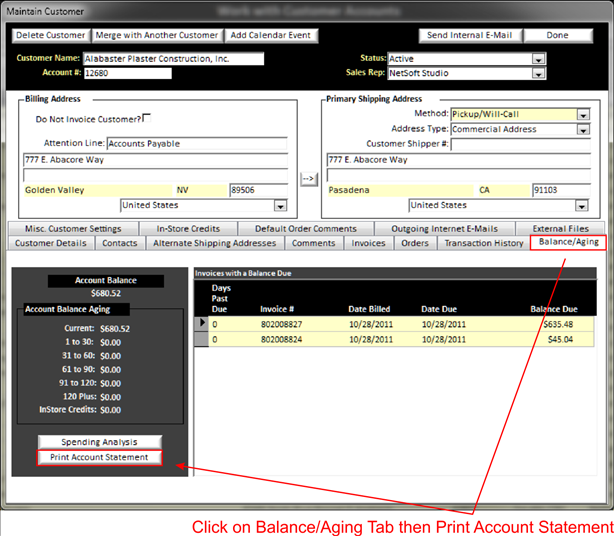Open the External Files tab
The image size is (614, 536).
coord(561,229)
